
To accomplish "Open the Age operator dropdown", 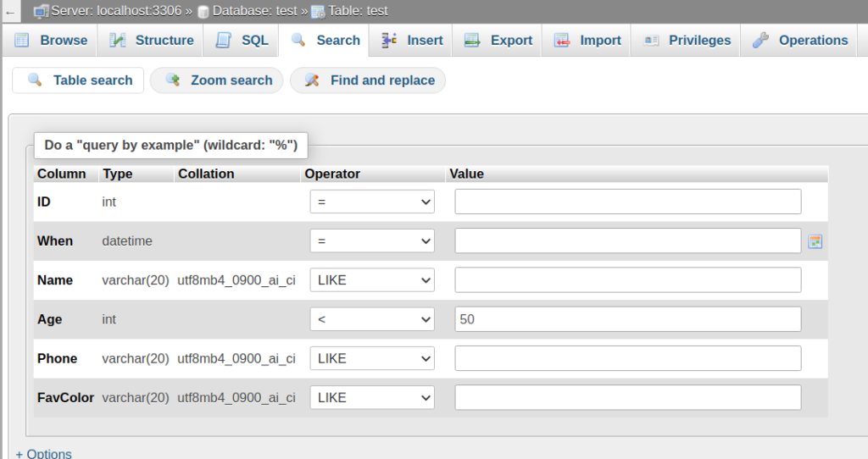I will [372, 319].
